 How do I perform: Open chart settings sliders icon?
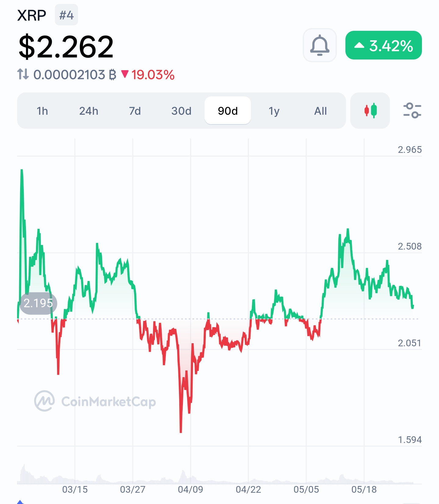click(x=412, y=110)
